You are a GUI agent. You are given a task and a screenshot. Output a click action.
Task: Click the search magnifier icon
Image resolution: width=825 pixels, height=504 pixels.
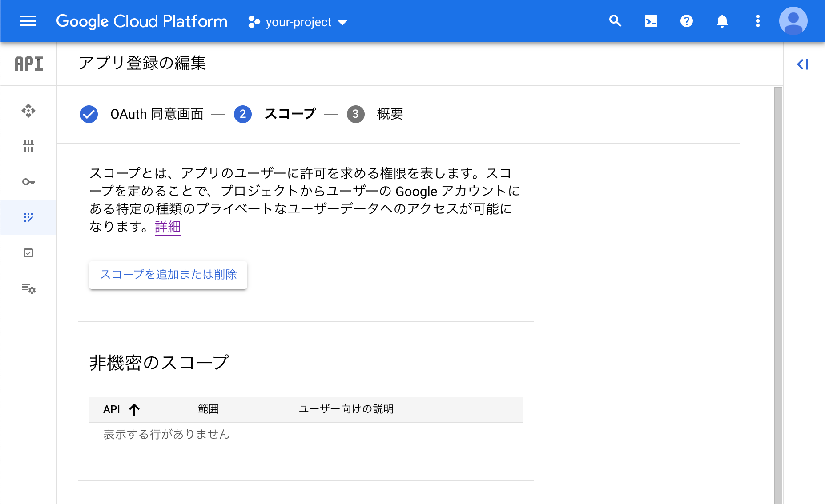pos(615,21)
